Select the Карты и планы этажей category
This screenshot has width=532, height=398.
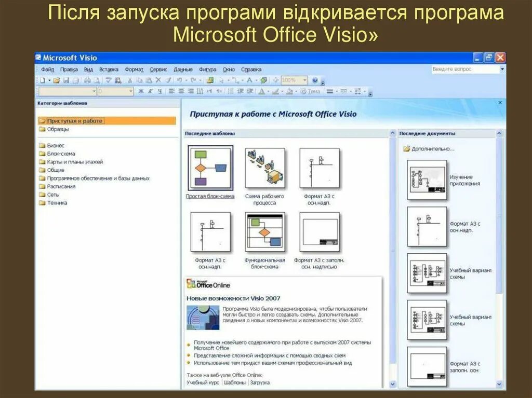coord(71,162)
